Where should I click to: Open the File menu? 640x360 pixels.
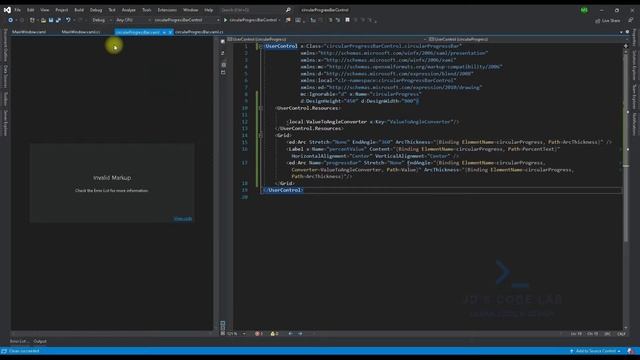[x=17, y=10]
